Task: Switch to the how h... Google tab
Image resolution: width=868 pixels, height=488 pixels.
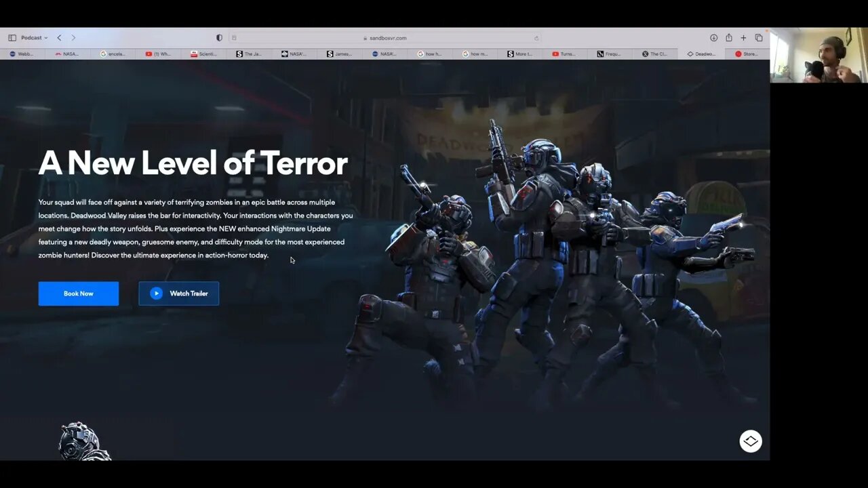Action: (x=429, y=54)
